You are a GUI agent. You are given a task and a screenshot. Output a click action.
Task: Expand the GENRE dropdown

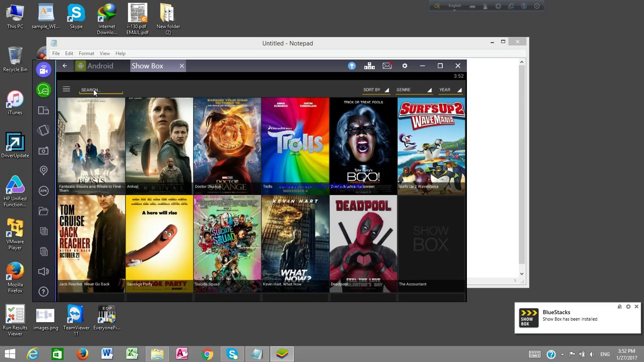(x=414, y=90)
